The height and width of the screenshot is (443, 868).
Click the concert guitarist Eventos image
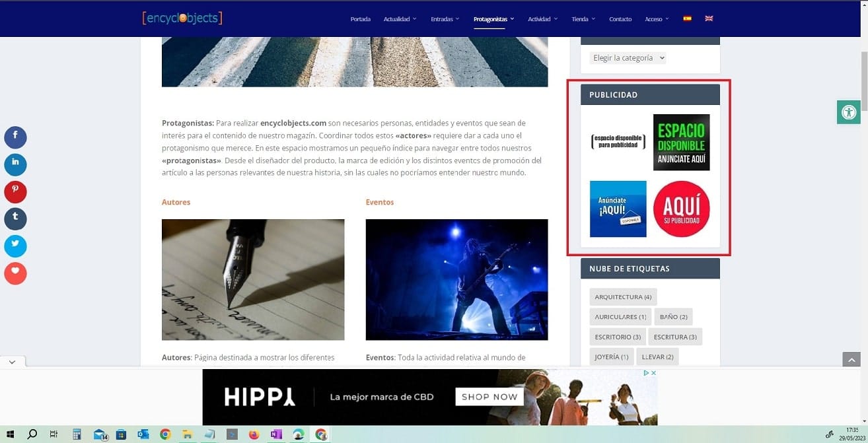pos(456,280)
